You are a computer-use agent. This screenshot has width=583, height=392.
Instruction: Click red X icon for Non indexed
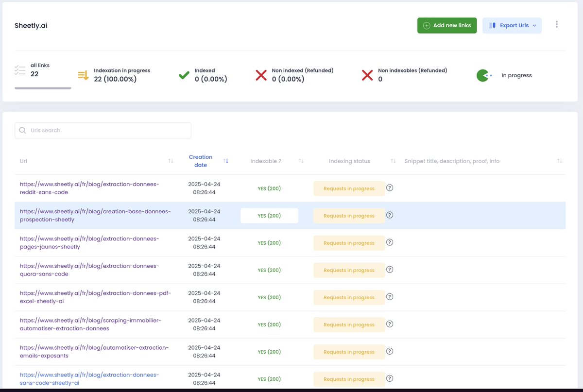[261, 75]
